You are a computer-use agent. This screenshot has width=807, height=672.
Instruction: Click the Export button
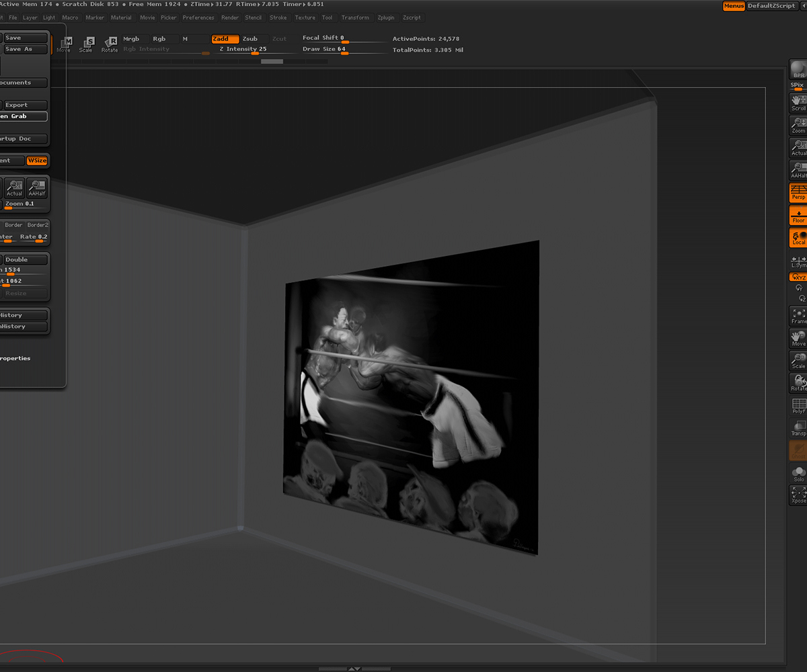point(26,105)
